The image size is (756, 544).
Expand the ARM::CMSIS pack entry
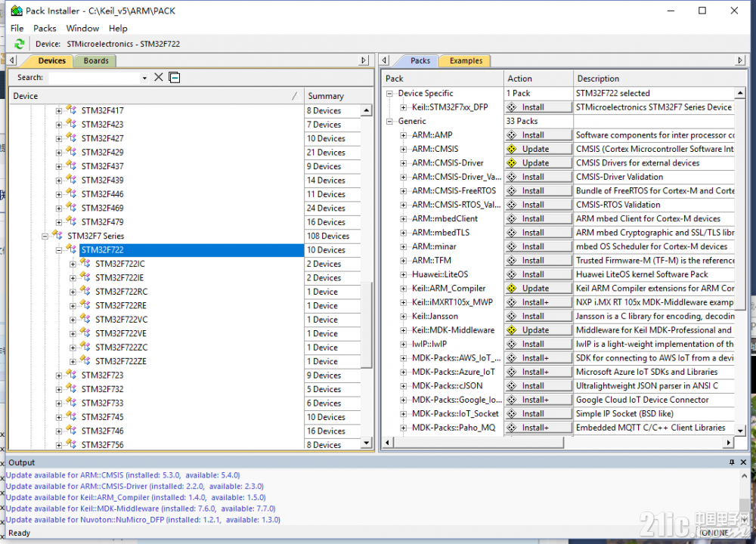coord(403,150)
